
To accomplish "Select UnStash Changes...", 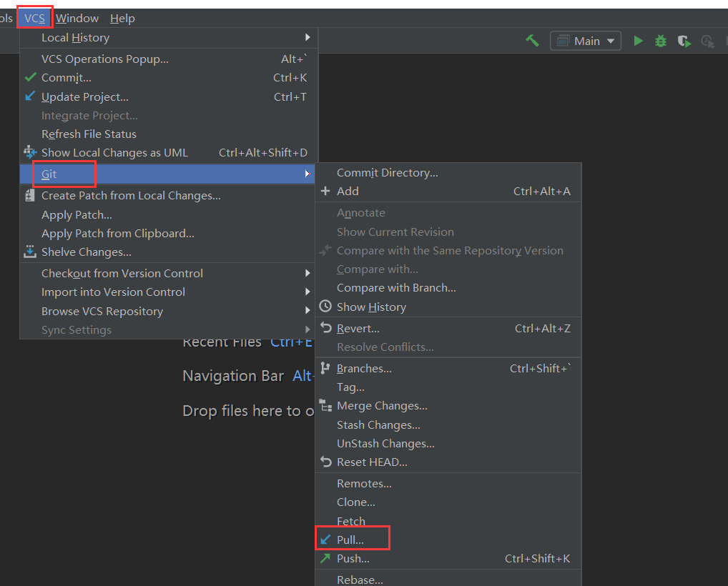I will click(448, 444).
